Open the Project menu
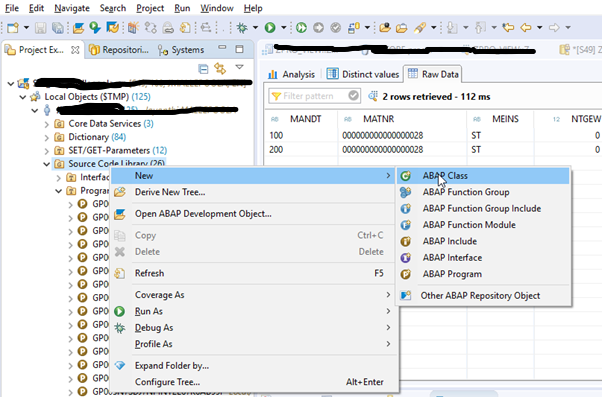 (x=150, y=8)
